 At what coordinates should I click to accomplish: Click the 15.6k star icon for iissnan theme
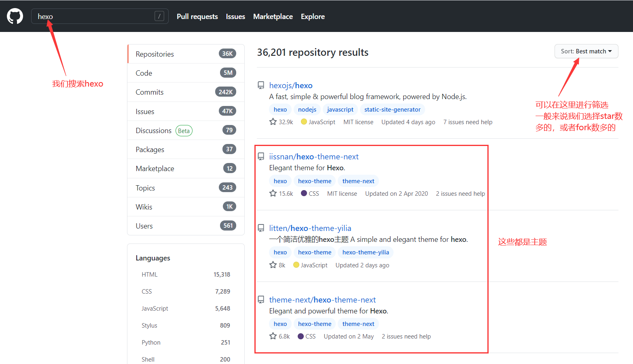273,193
